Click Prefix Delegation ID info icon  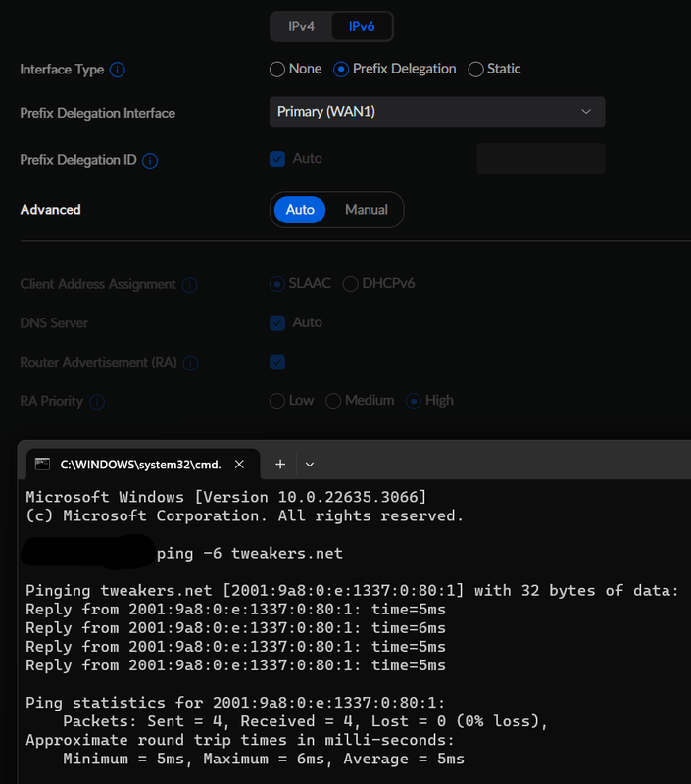tap(150, 161)
